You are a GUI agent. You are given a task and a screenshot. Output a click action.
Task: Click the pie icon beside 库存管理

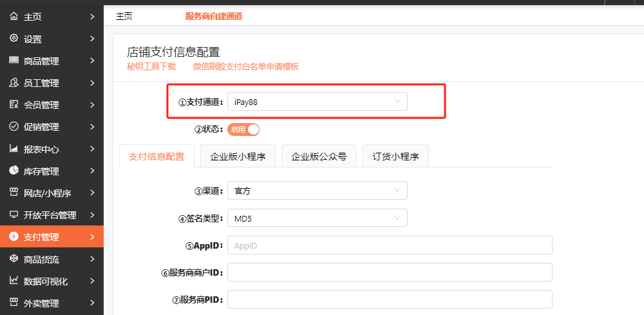(14, 171)
